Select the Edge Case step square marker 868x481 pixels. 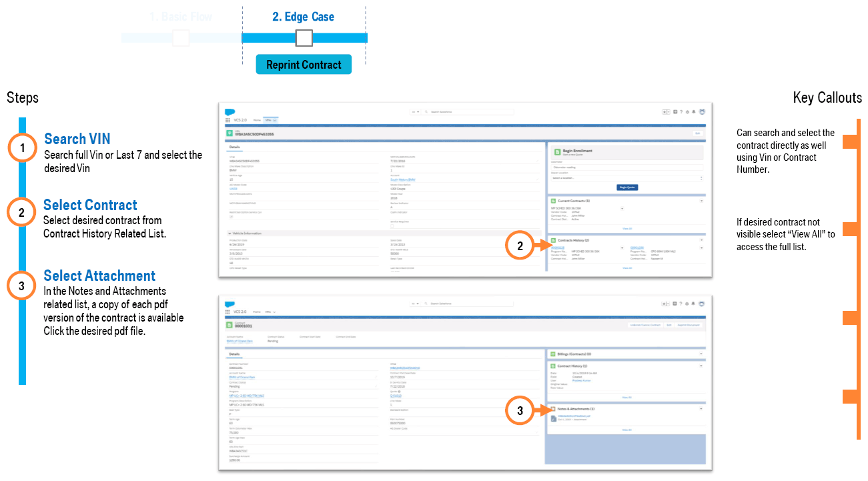[304, 38]
